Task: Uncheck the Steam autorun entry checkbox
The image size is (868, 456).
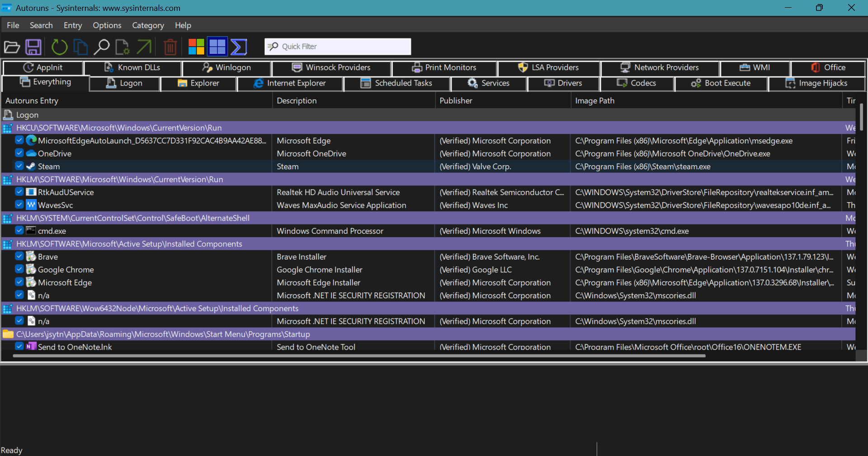Action: [19, 166]
